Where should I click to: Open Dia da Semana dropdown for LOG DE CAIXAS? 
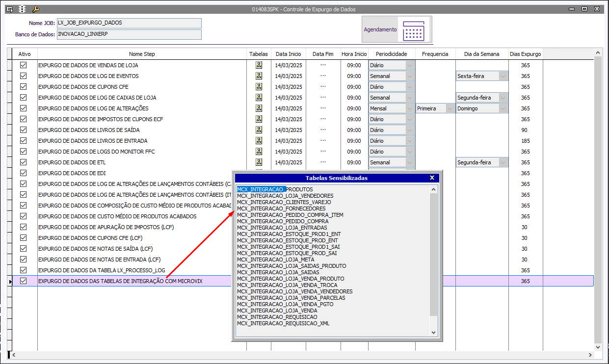coord(503,98)
